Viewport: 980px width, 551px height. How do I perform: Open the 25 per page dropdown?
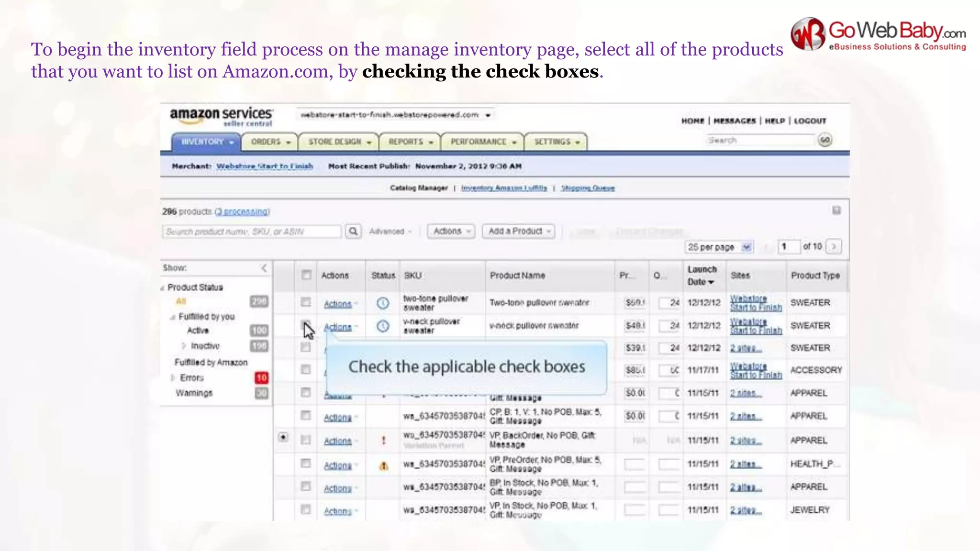coord(720,247)
